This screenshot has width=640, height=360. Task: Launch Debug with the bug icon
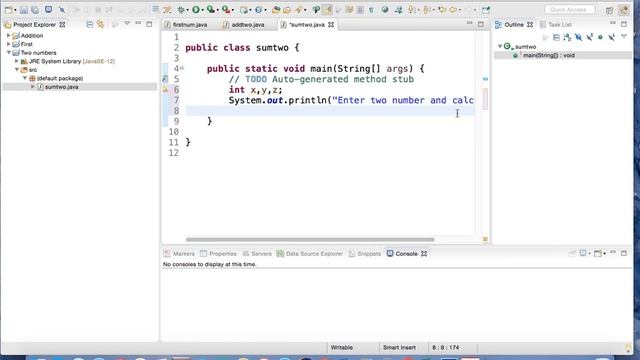(x=181, y=9)
